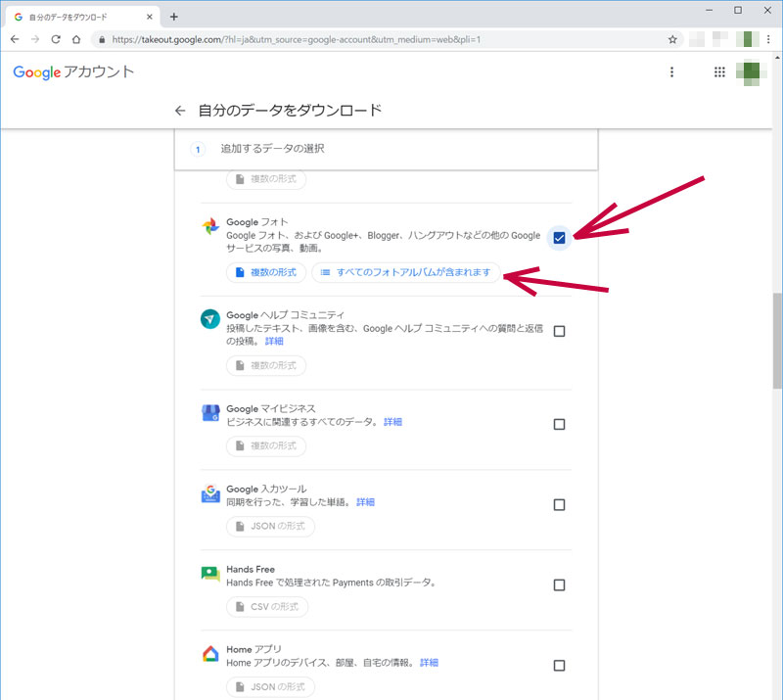The width and height of the screenshot is (783, 700).
Task: Open Chrome's three-dot settings menu
Action: click(x=768, y=39)
